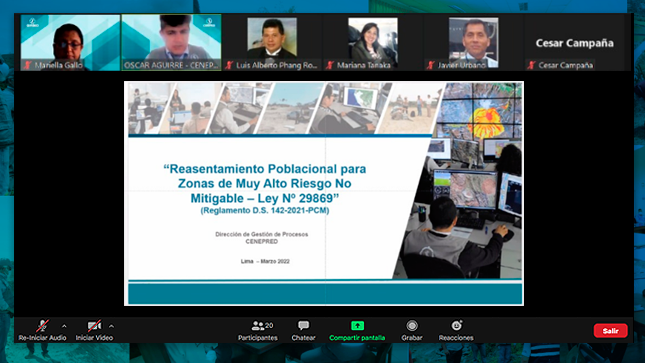Select the Cesar Campaña participant tile
The width and height of the screenshot is (645, 363).
pos(574,42)
